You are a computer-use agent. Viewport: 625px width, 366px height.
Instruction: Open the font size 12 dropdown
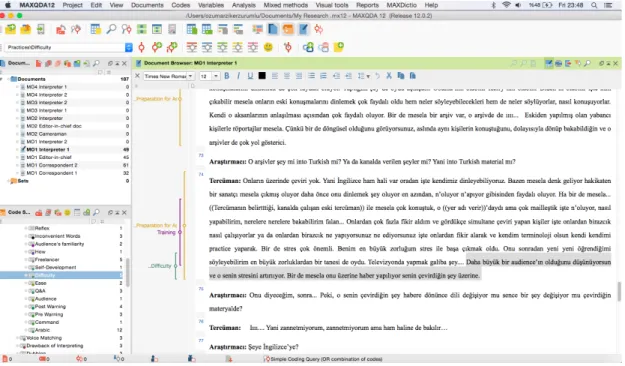[216, 76]
